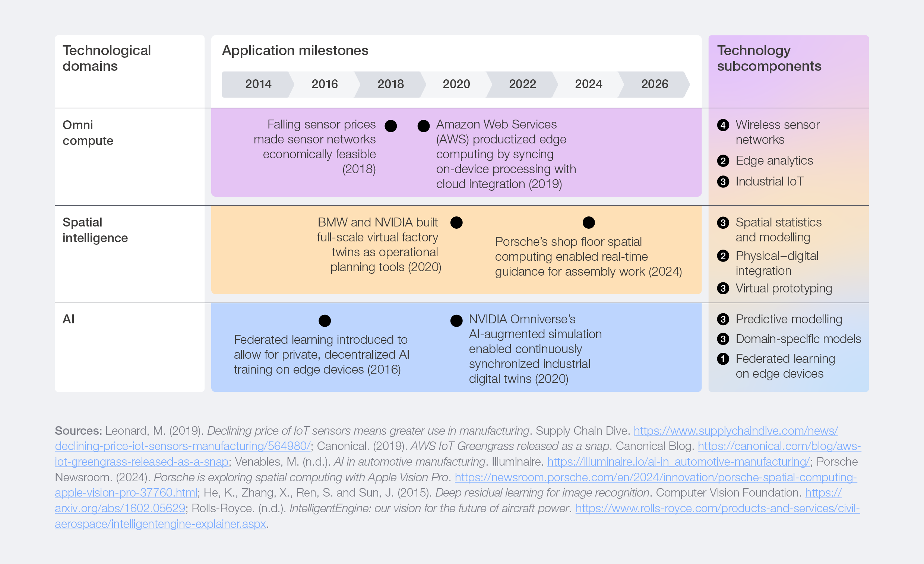Open the Rolls-Royce IntelligentEngine link
The image size is (924, 564).
coord(717,508)
